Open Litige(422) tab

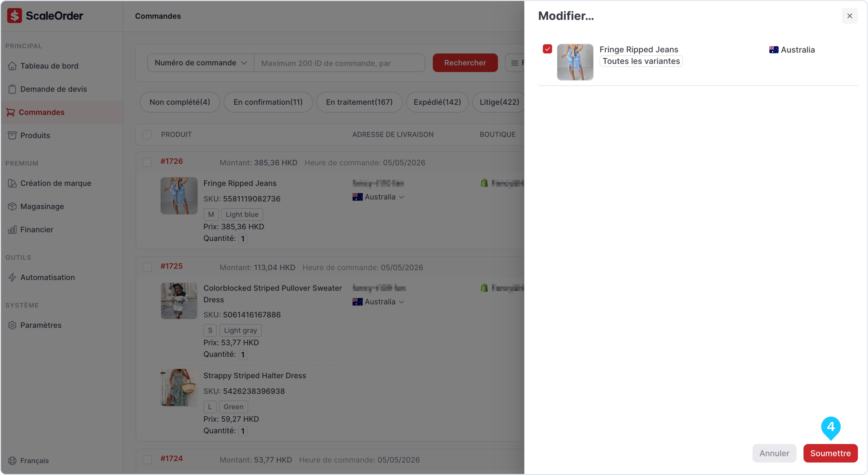point(499,102)
